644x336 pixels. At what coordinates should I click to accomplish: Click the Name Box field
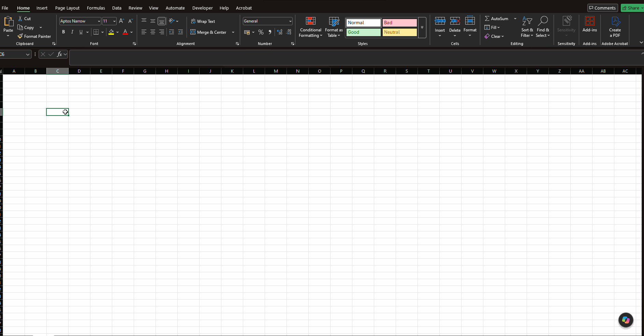point(13,54)
